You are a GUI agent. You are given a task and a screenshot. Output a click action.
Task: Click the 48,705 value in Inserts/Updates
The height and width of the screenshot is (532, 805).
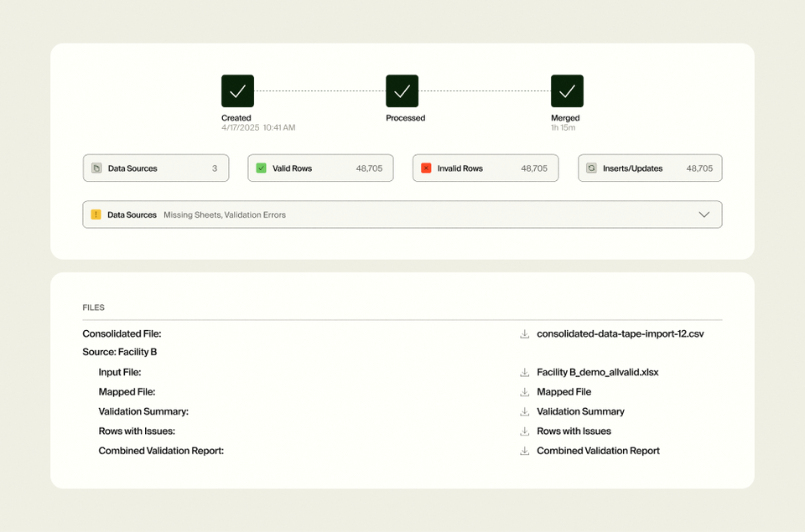pos(699,168)
